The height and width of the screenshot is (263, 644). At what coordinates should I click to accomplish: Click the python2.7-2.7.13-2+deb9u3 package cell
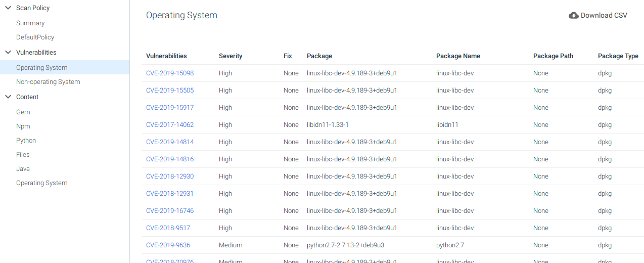point(345,245)
